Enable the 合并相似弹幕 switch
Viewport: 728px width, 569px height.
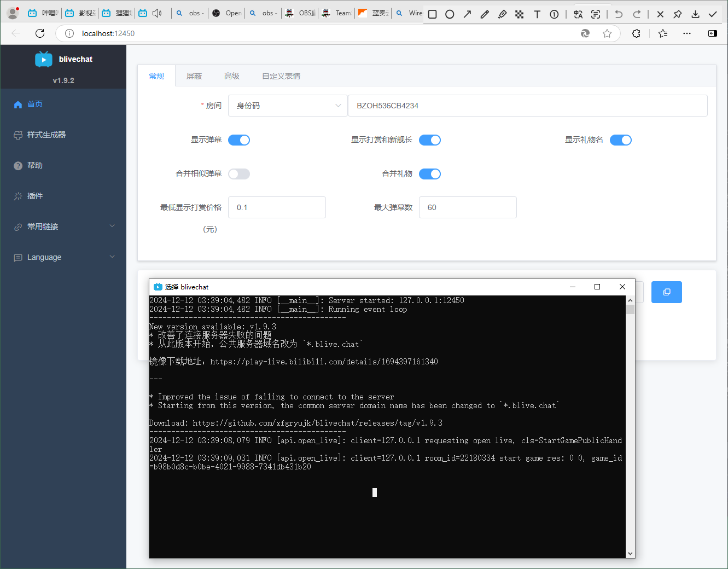click(x=239, y=174)
